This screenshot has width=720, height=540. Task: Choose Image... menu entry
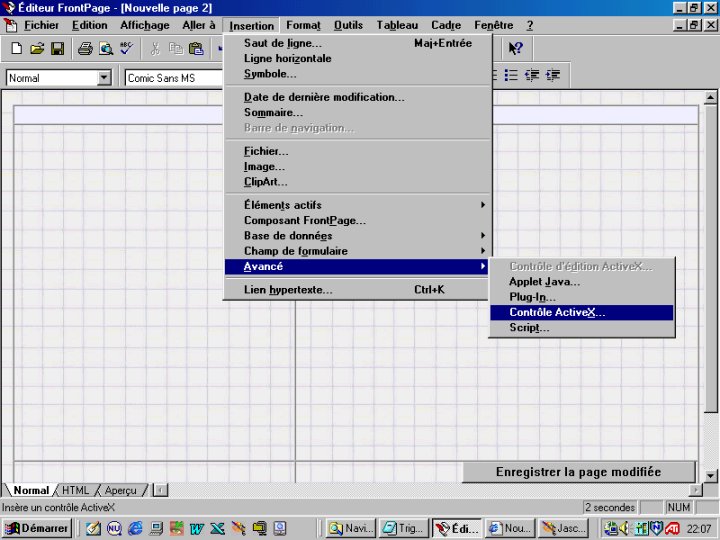357,166
